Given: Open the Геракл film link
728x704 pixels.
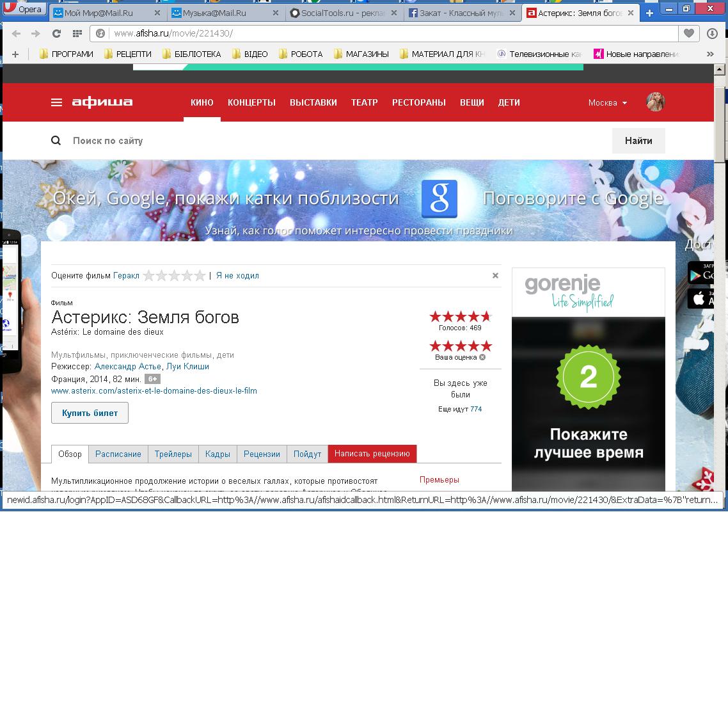Looking at the screenshot, I should [126, 275].
